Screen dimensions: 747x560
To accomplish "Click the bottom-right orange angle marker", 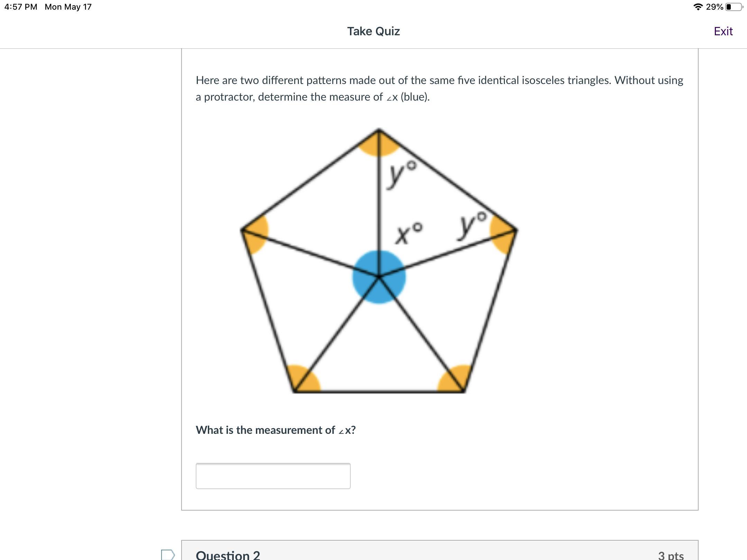I will 454,379.
